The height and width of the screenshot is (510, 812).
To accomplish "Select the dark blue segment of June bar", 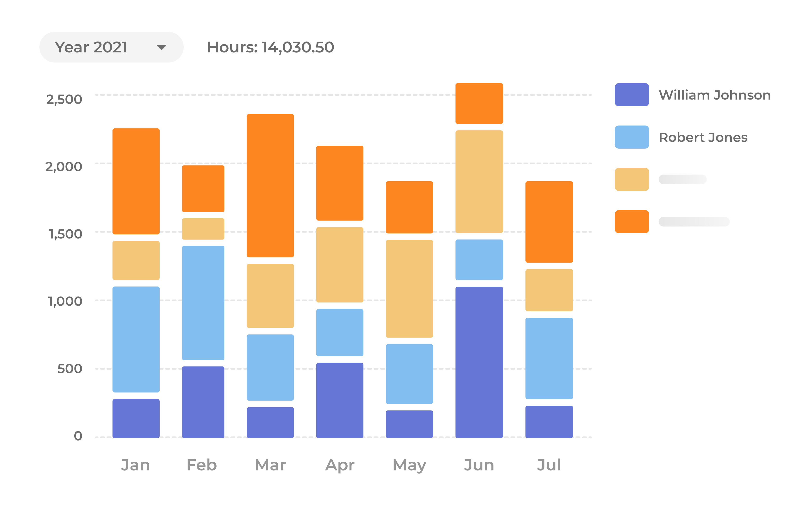I will (x=479, y=362).
